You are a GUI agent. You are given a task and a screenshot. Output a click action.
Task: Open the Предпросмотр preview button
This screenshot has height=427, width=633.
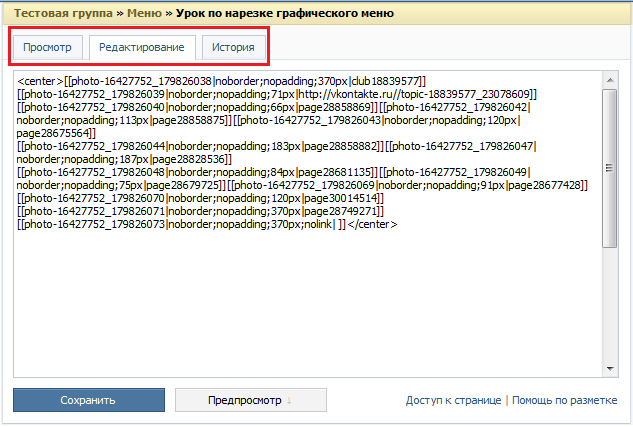(250, 400)
